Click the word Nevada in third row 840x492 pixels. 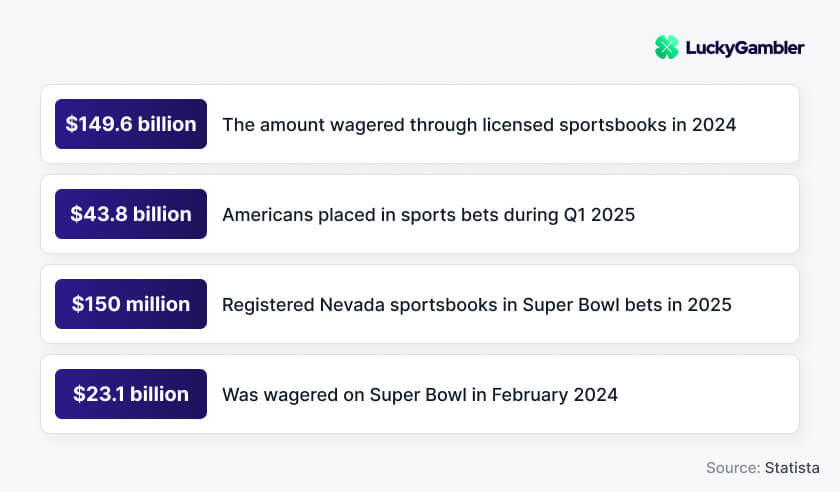(x=352, y=305)
